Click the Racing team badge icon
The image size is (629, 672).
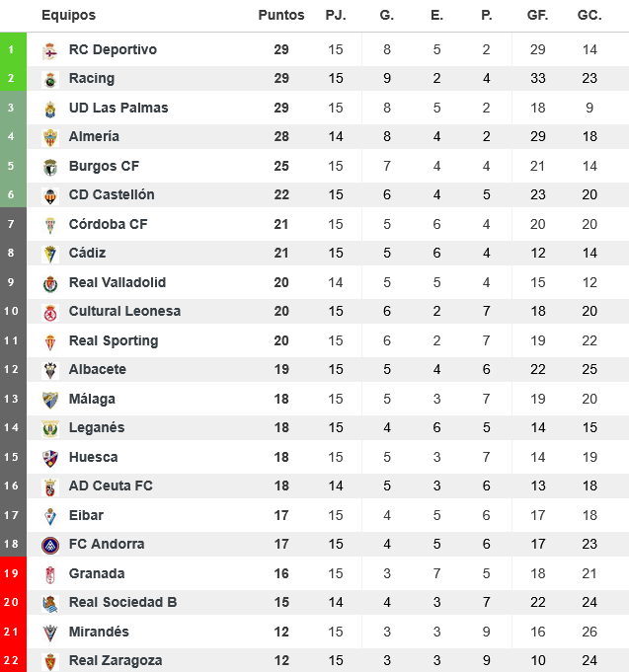pyautogui.click(x=50, y=79)
